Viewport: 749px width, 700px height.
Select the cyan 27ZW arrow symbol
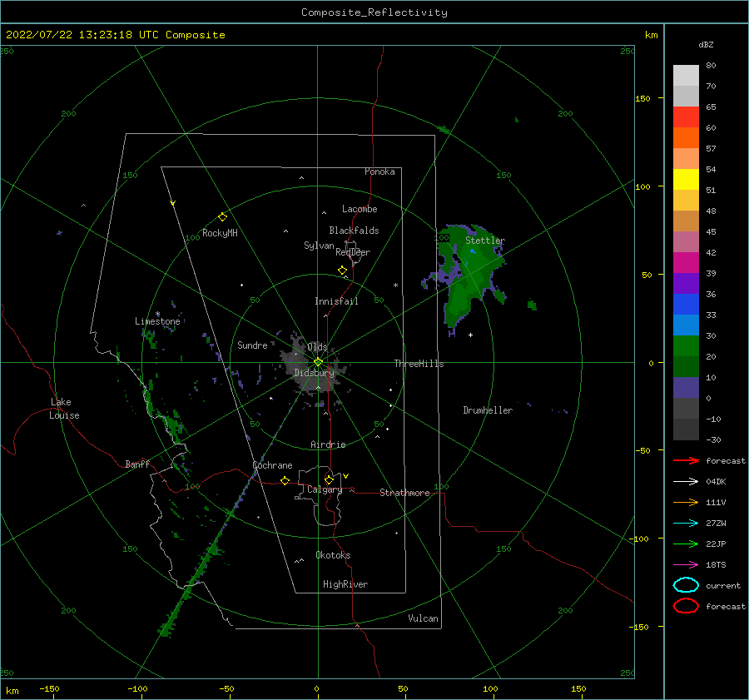coord(686,524)
